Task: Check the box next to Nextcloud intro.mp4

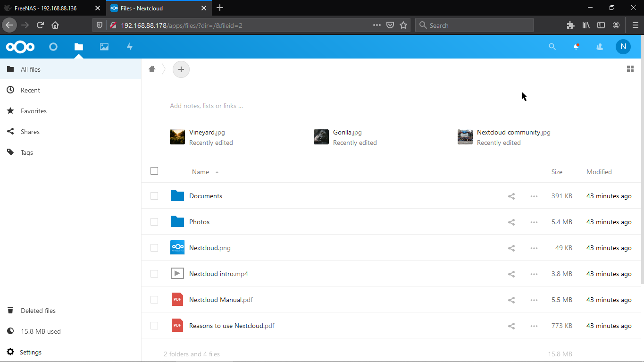Action: point(154,274)
